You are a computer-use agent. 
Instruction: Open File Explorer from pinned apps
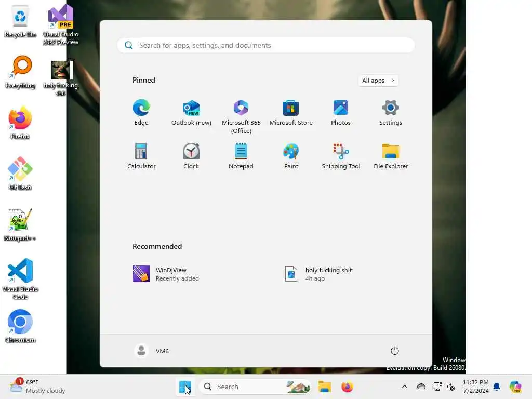pos(391,156)
